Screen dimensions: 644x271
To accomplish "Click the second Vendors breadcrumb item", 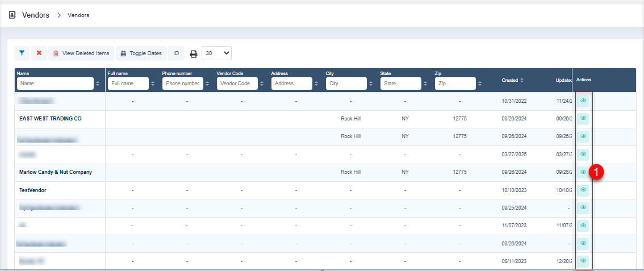I will pos(78,15).
